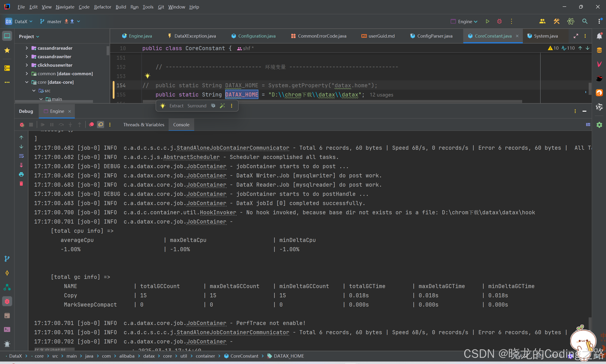Go to next highlighted error arrow
The image size is (606, 364).
point(587,48)
